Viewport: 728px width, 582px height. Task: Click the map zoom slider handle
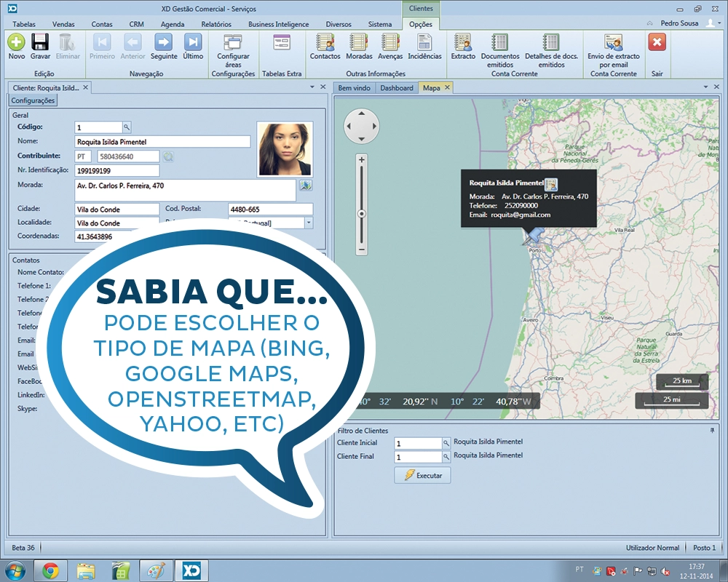[361, 214]
